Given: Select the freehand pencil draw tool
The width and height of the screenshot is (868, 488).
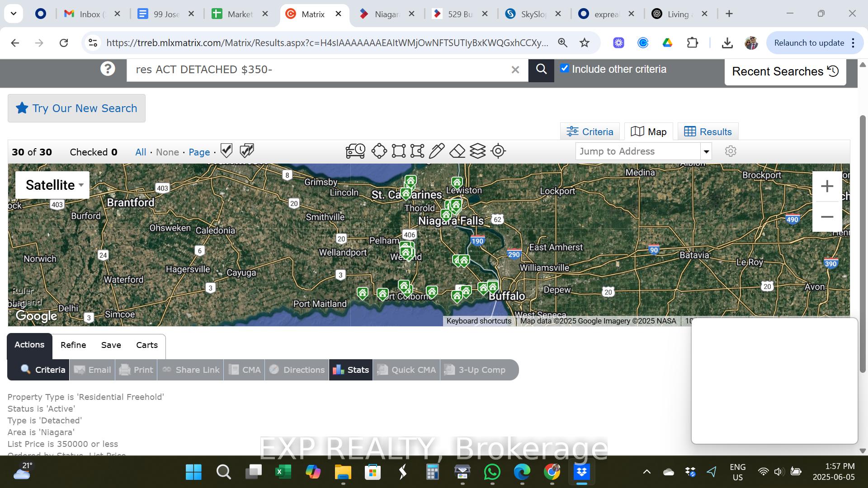Looking at the screenshot, I should [436, 151].
